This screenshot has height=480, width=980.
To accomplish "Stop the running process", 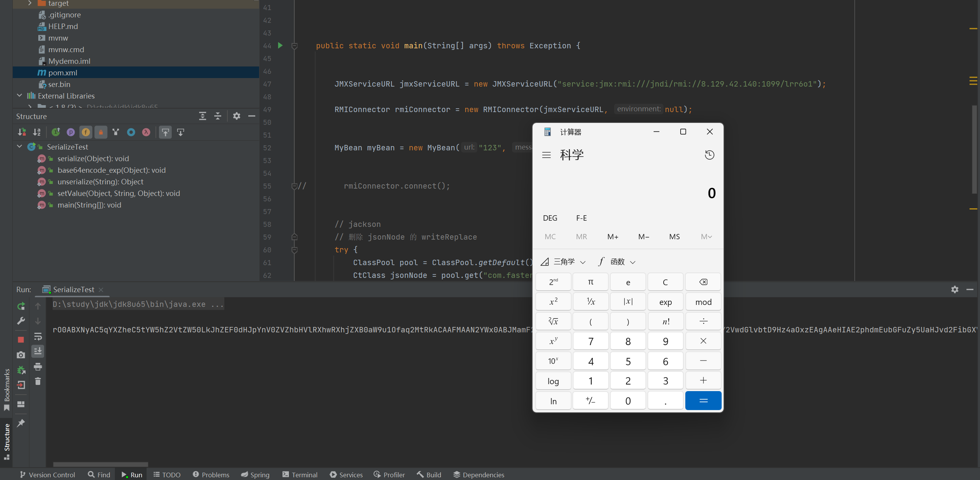I will point(21,340).
